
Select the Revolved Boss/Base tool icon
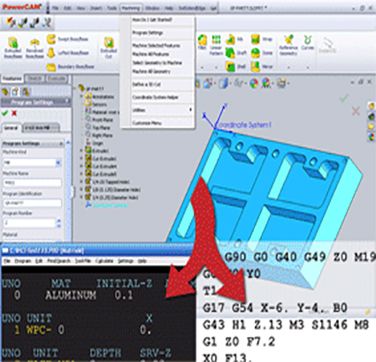click(x=35, y=42)
